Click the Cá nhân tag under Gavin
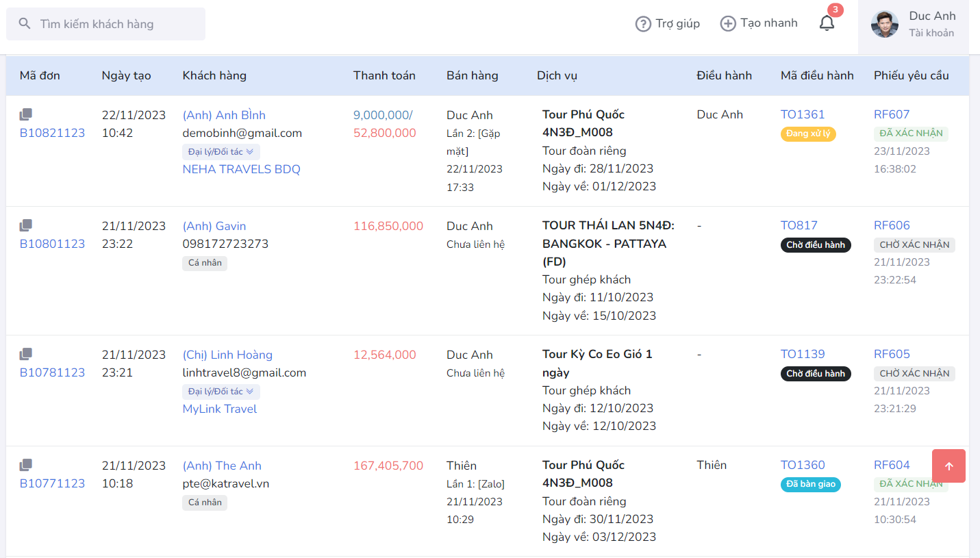 [x=205, y=262]
